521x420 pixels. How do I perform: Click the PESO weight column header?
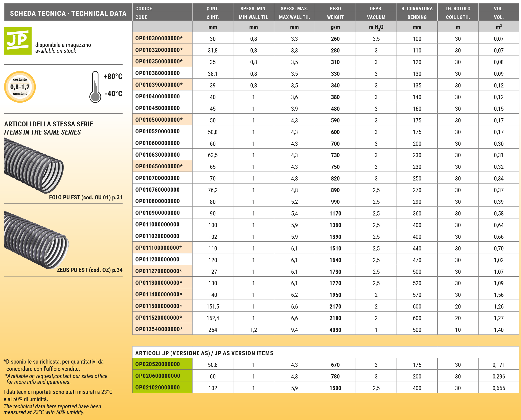(x=335, y=9)
